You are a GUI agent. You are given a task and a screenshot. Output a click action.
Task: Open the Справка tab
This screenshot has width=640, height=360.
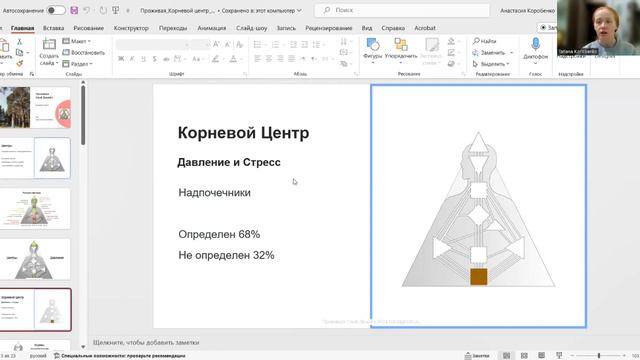click(x=393, y=28)
